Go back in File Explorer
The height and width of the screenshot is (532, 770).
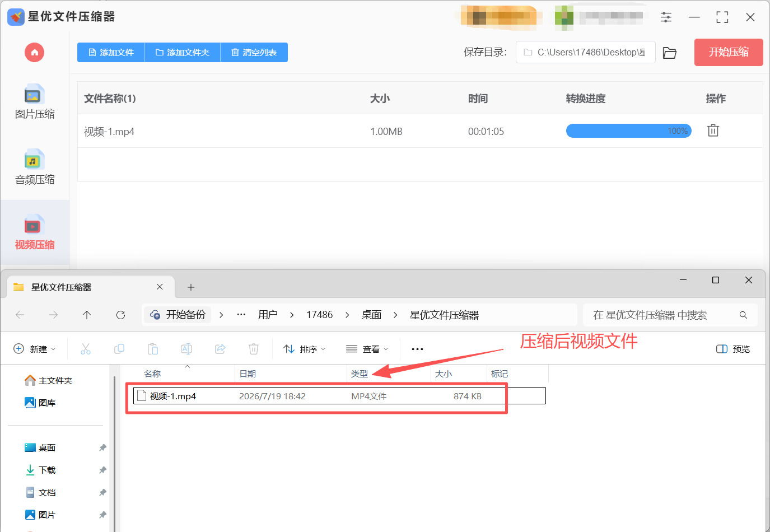tap(20, 315)
